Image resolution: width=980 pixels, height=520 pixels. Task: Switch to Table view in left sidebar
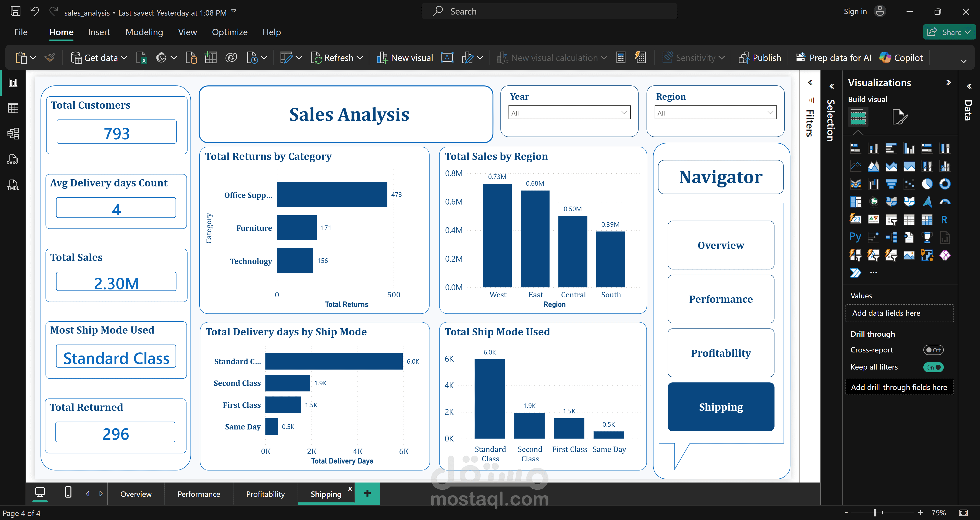click(x=13, y=108)
